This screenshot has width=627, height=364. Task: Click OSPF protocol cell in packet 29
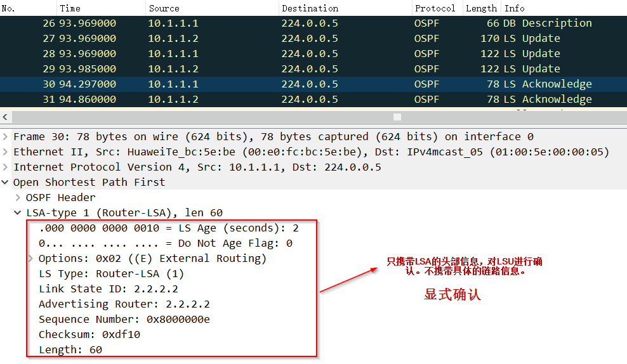[426, 68]
